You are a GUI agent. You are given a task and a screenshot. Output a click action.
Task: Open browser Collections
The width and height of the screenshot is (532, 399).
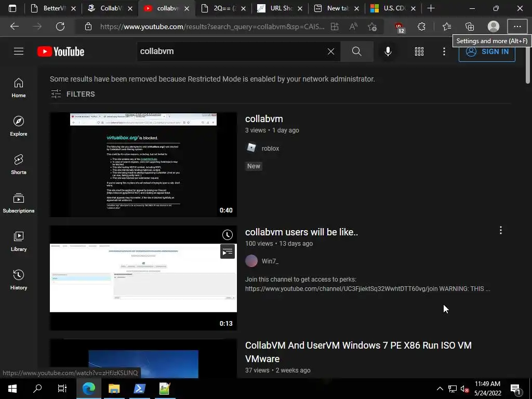click(470, 26)
